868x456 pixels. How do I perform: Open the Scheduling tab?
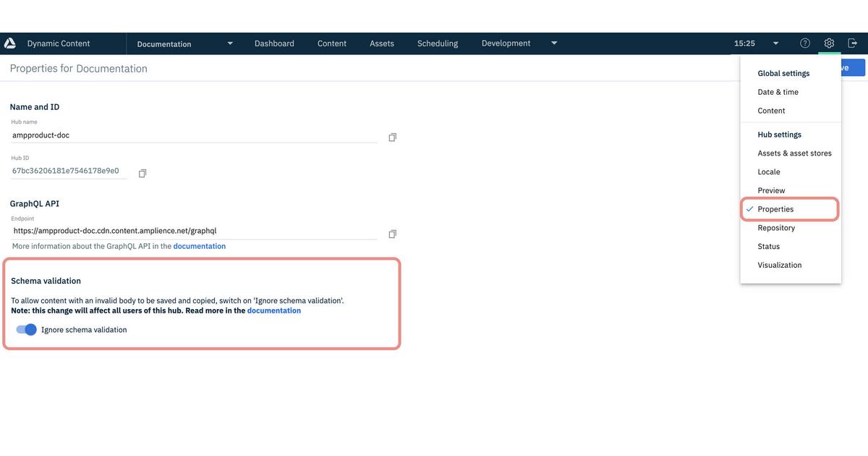tap(438, 43)
